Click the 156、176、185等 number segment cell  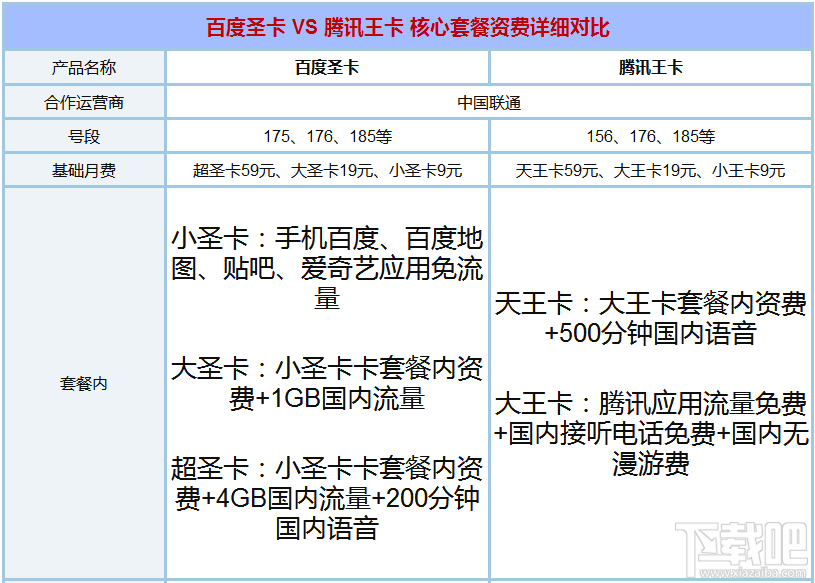pos(650,134)
